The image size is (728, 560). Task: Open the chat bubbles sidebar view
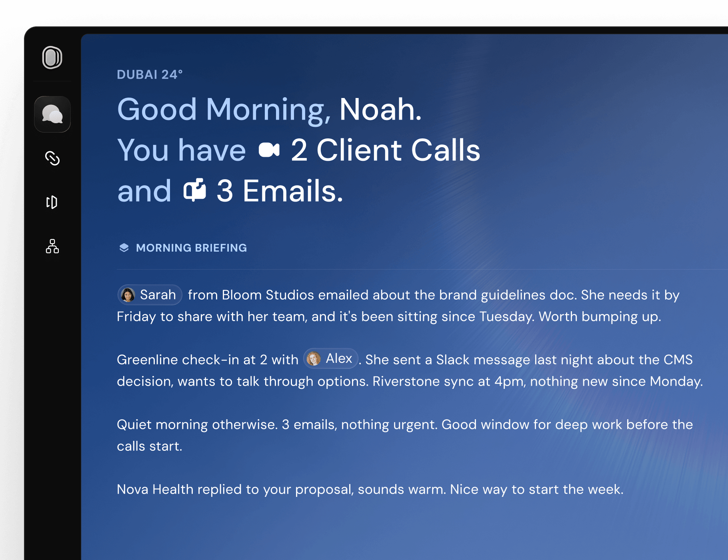coord(52,114)
